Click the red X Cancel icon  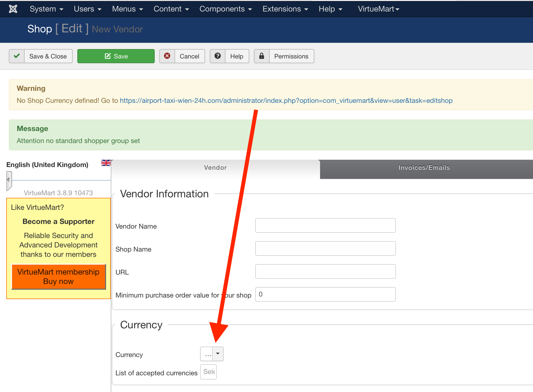pos(167,56)
